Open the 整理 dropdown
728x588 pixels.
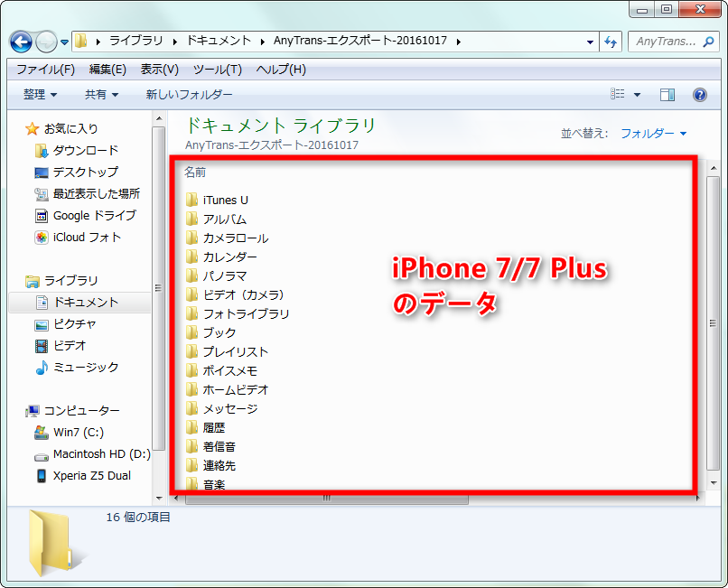(x=41, y=95)
